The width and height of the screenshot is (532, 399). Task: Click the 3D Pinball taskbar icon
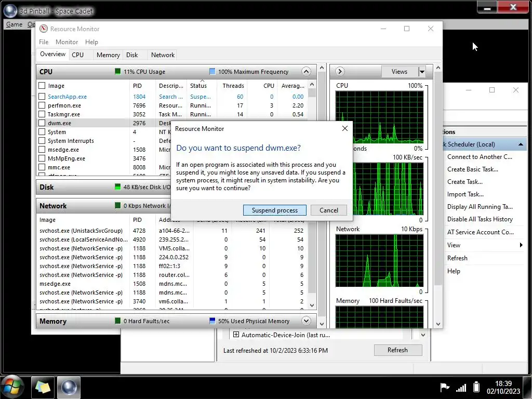pyautogui.click(x=69, y=387)
